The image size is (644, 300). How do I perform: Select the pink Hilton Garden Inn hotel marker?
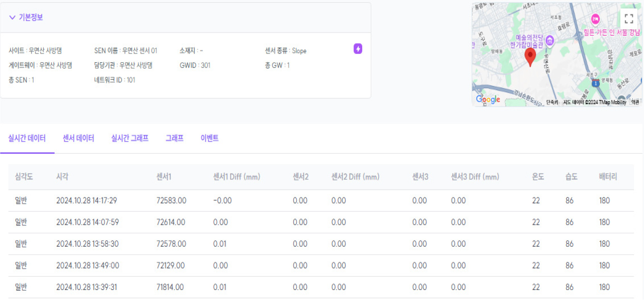pos(595,19)
